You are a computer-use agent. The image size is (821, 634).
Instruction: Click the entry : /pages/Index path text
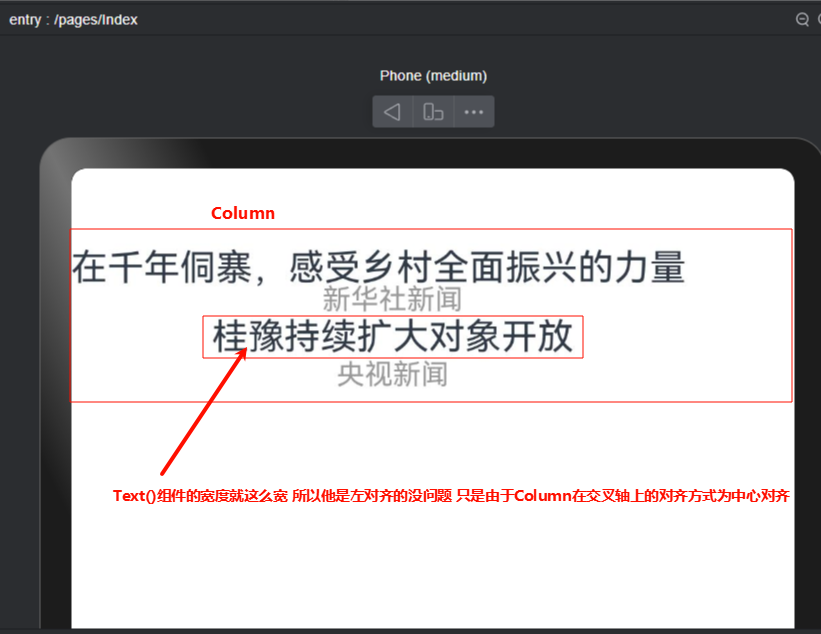click(74, 20)
